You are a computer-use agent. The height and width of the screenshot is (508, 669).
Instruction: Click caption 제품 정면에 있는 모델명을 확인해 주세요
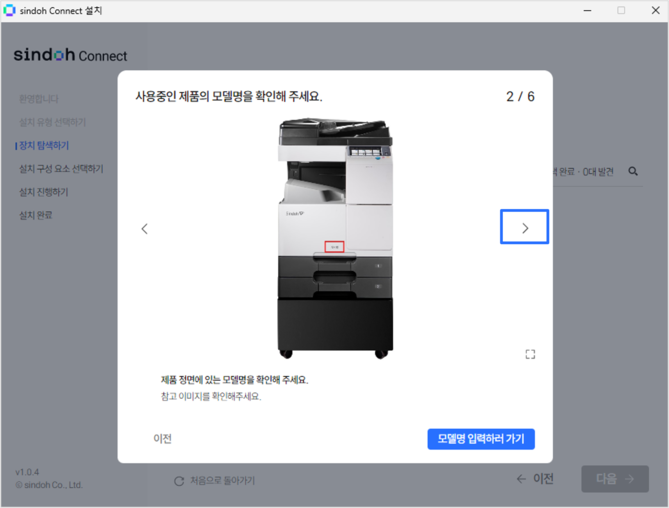click(234, 380)
